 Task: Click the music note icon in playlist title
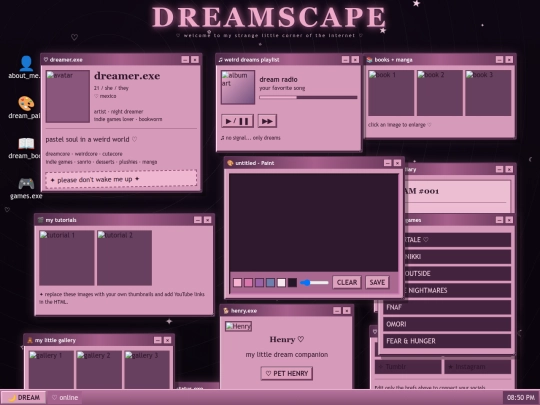(x=220, y=60)
